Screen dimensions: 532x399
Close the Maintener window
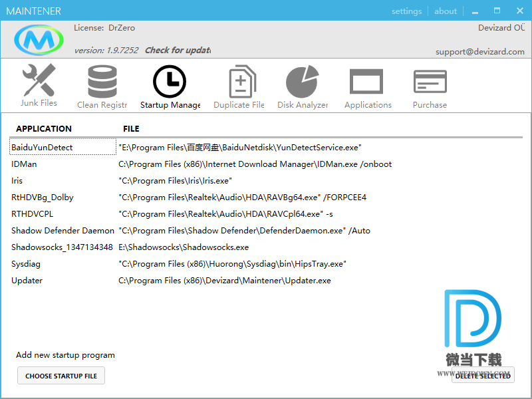520,11
